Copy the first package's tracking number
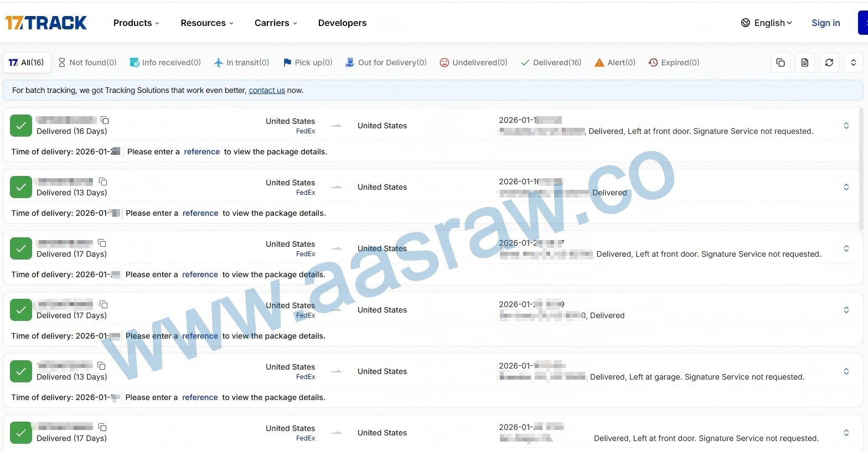Viewport: 868px width, 451px height. [x=105, y=120]
